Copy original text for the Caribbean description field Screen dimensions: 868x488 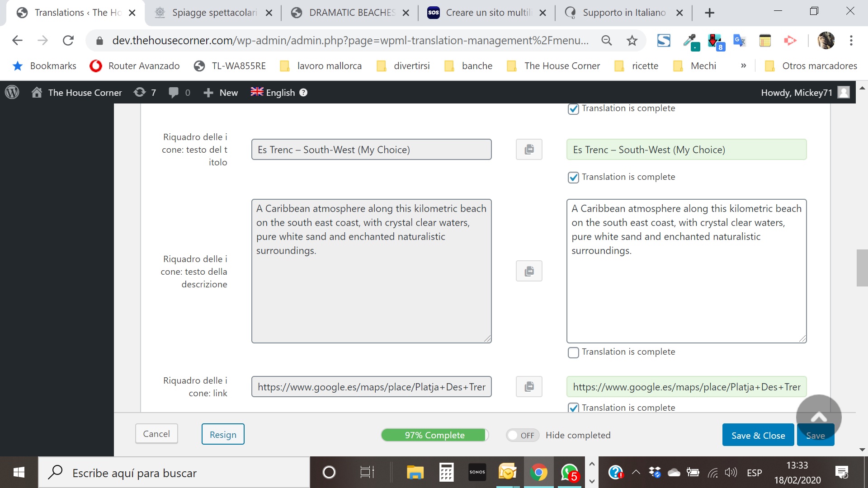[529, 271]
